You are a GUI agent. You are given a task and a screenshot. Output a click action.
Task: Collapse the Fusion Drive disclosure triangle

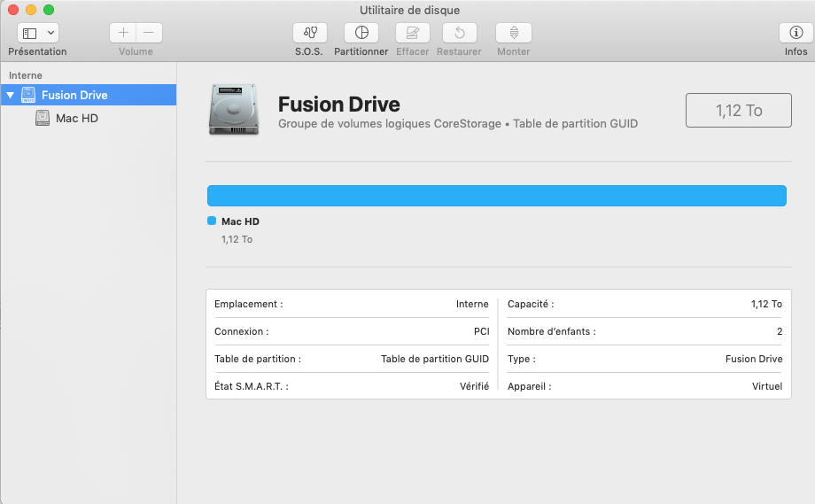tap(10, 95)
